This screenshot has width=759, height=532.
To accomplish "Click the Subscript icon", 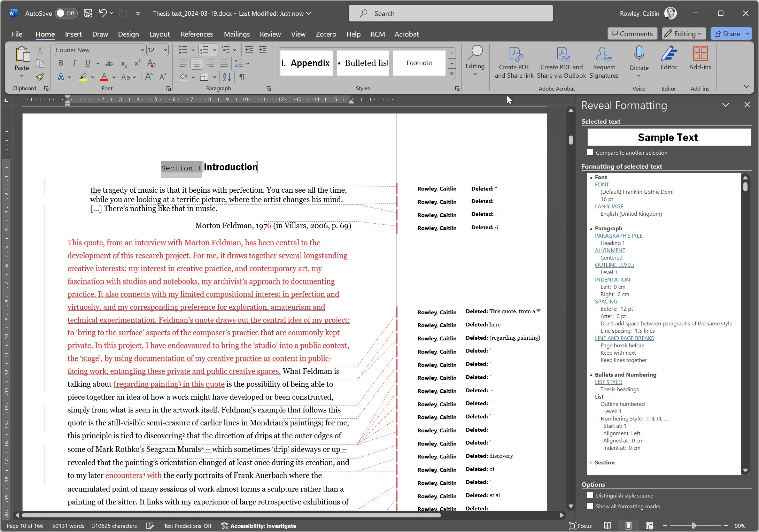I will pos(124,63).
